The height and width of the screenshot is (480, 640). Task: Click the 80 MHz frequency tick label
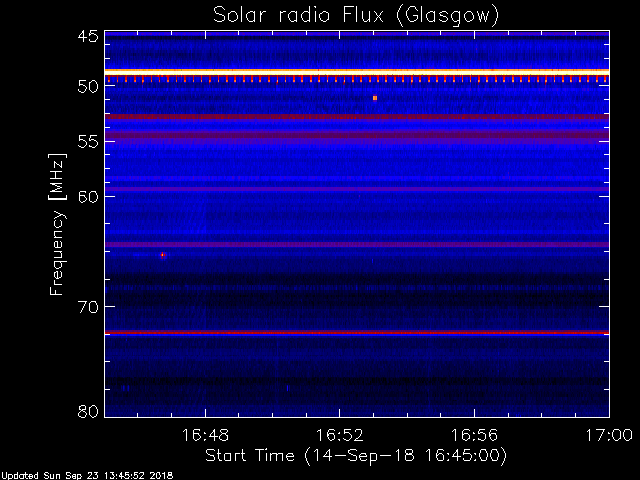pos(88,411)
